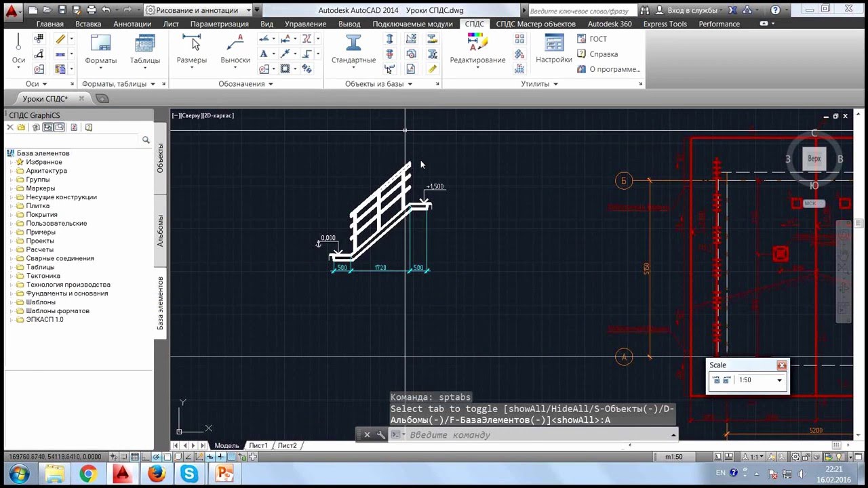Close the Scale floating toolbar
The width and height of the screenshot is (868, 488).
(x=782, y=365)
